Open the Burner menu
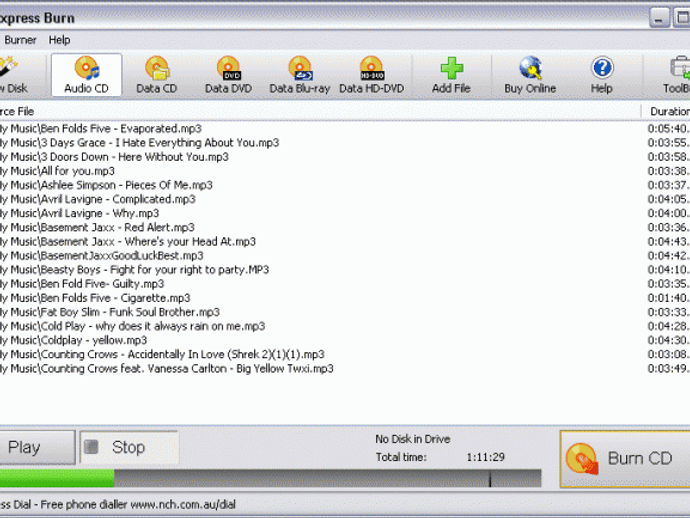The width and height of the screenshot is (690, 518). coord(20,40)
